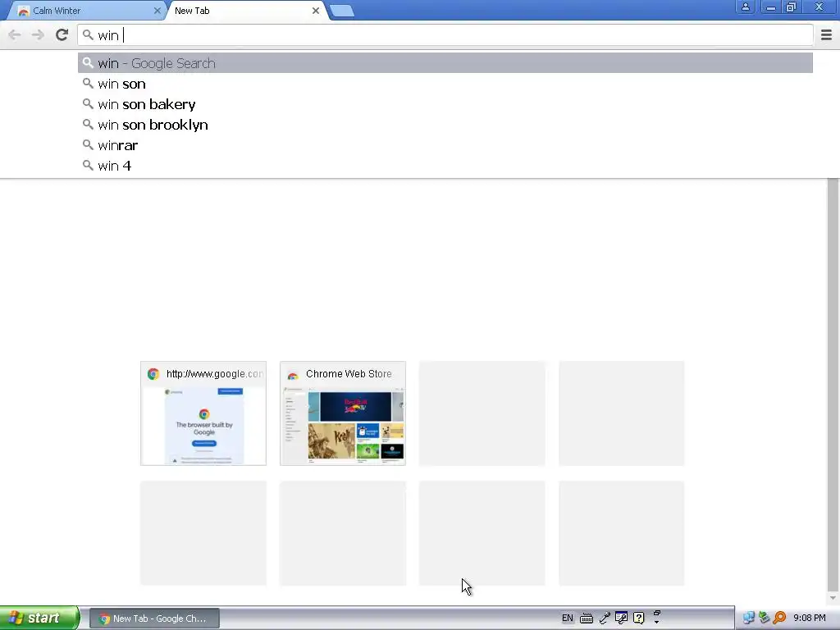
Task: Click the browser back arrow
Action: pos(15,35)
